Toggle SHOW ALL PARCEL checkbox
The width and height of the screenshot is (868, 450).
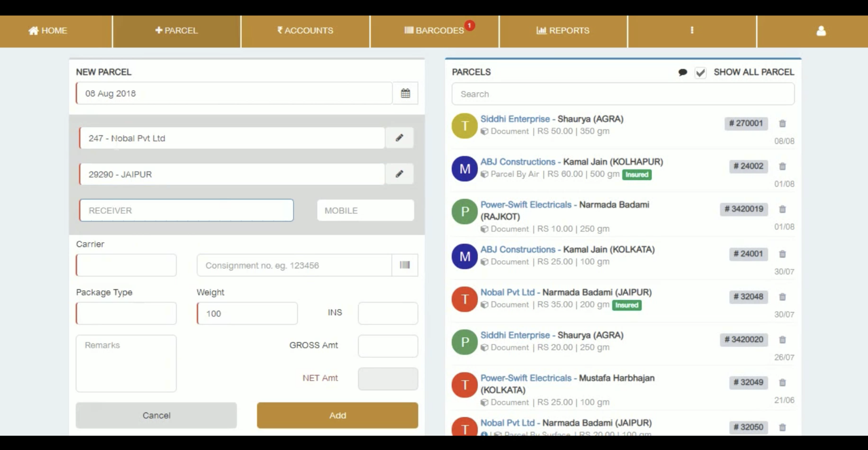click(701, 72)
